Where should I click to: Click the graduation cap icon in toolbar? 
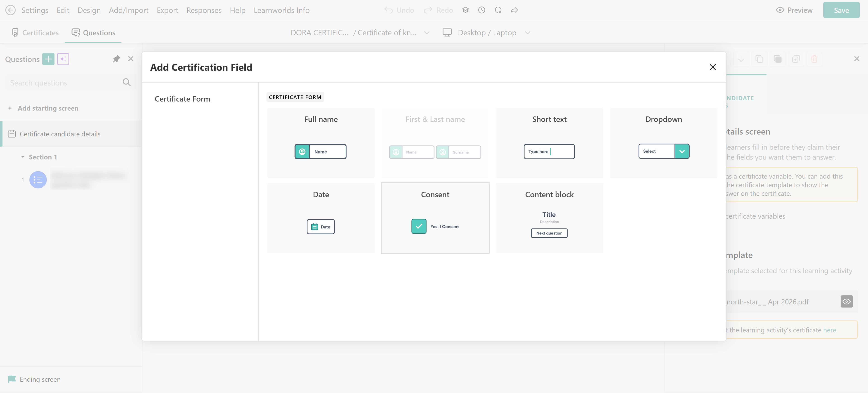coord(465,10)
